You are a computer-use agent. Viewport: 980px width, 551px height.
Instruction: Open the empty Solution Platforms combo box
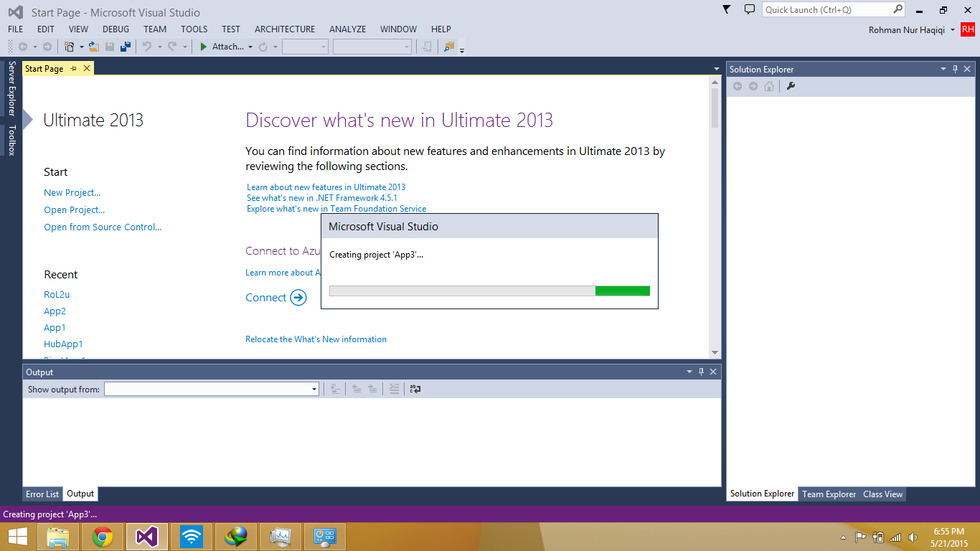tap(373, 47)
